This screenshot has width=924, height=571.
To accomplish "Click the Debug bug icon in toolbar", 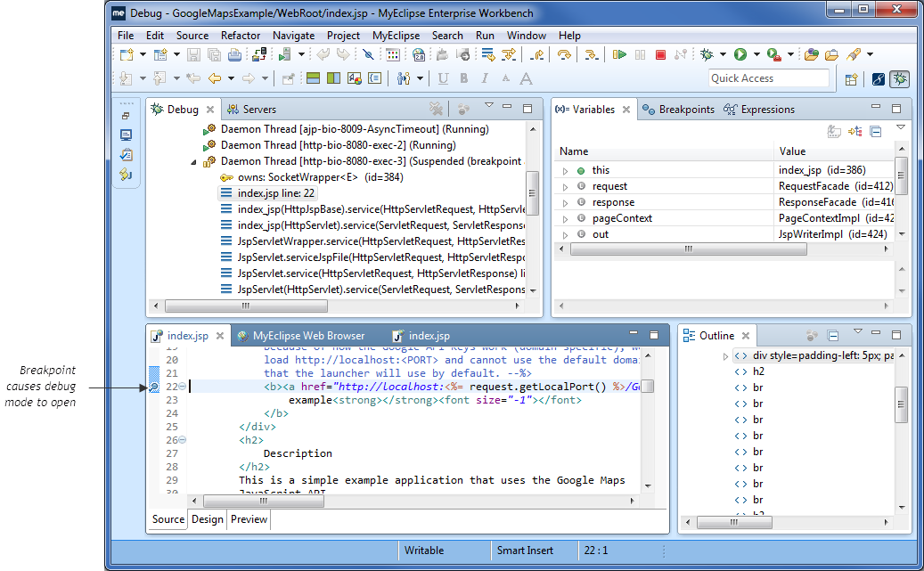I will [x=707, y=55].
